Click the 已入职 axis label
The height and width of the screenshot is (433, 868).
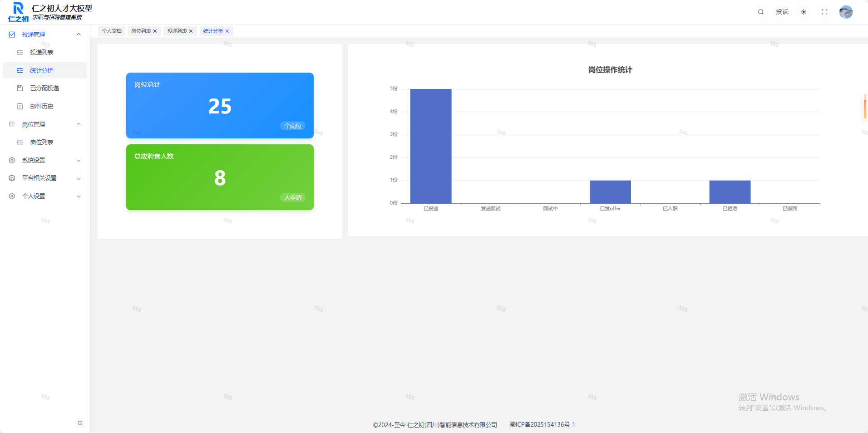click(670, 208)
